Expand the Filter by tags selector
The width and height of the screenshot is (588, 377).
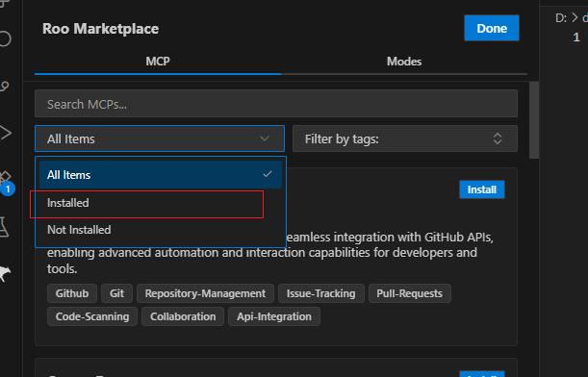(x=405, y=138)
